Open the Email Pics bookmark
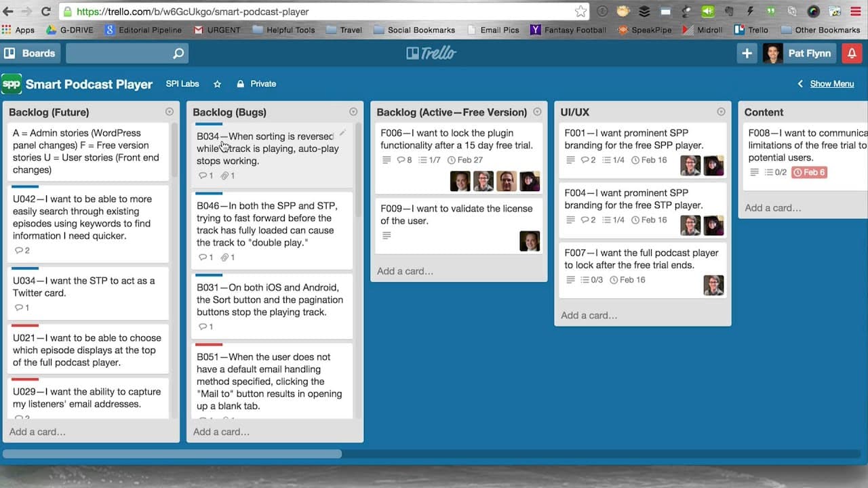The image size is (868, 488). coord(494,30)
